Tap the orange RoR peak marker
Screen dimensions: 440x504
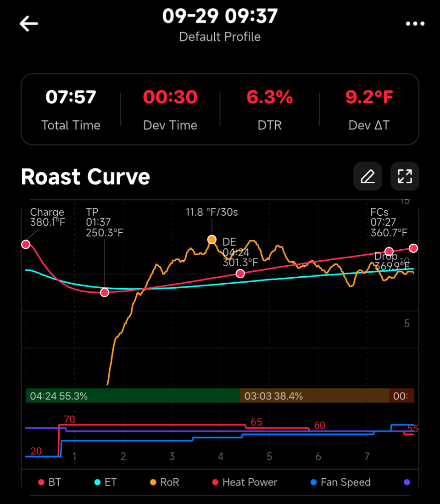tap(212, 240)
